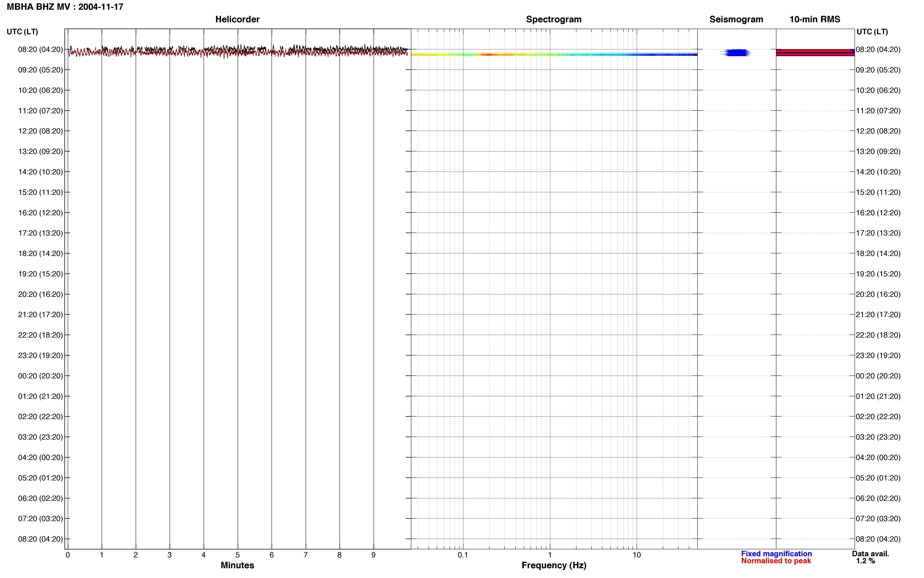
Task: Click the right '07:20 (03:20)' time label
Action: (878, 519)
